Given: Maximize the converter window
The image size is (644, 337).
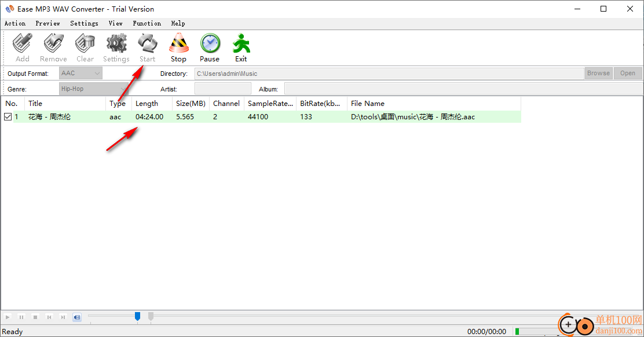Looking at the screenshot, I should pos(603,9).
